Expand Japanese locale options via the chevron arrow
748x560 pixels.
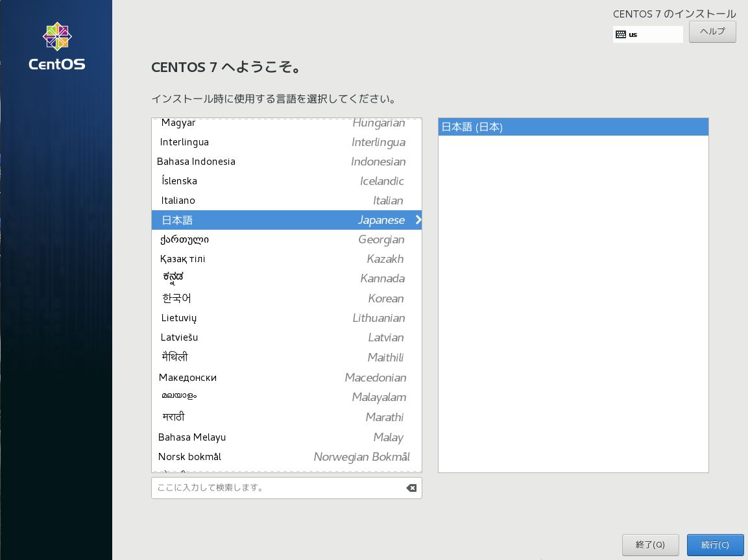[418, 220]
